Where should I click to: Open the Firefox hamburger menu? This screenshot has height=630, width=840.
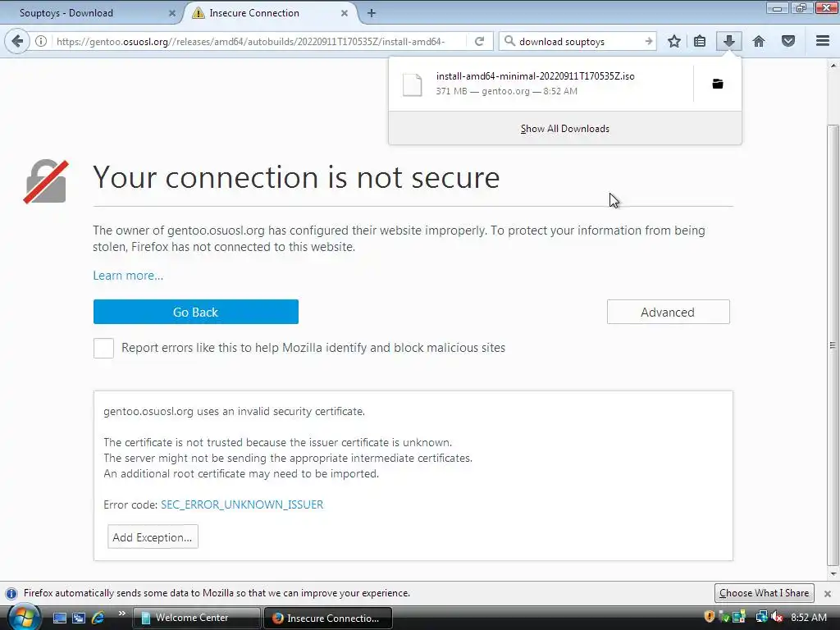pos(823,41)
